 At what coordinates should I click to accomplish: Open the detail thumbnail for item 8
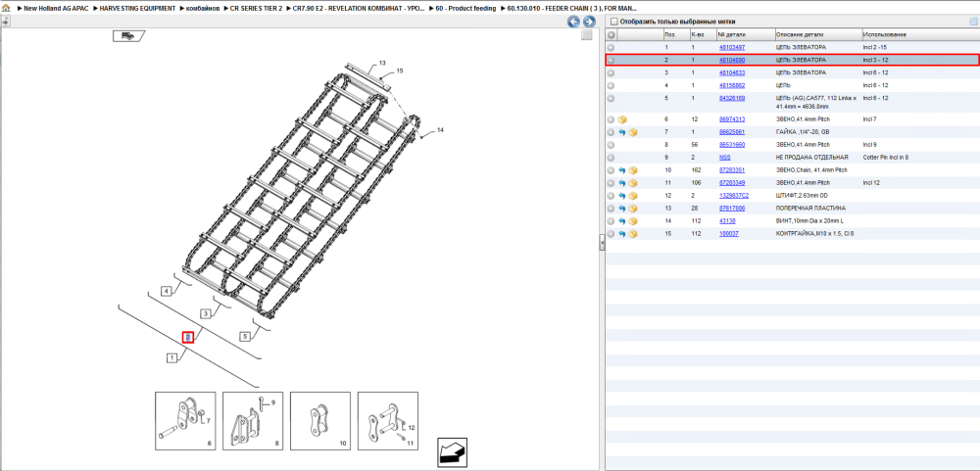point(253,421)
